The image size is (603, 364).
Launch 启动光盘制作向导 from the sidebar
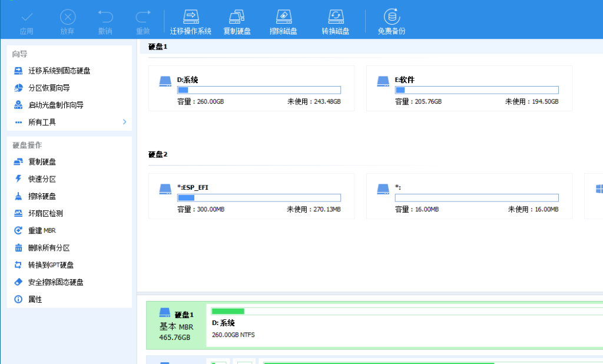coord(55,105)
